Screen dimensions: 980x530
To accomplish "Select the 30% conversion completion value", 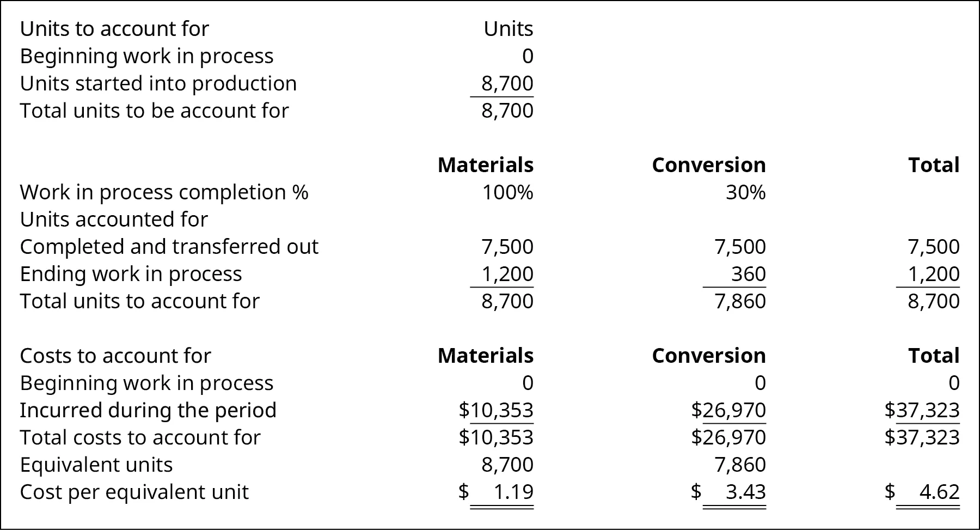I will tap(745, 192).
